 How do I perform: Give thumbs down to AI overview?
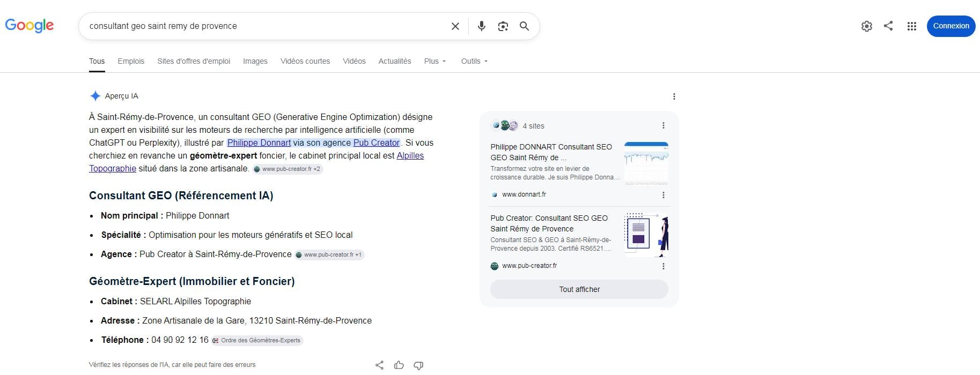pos(418,365)
